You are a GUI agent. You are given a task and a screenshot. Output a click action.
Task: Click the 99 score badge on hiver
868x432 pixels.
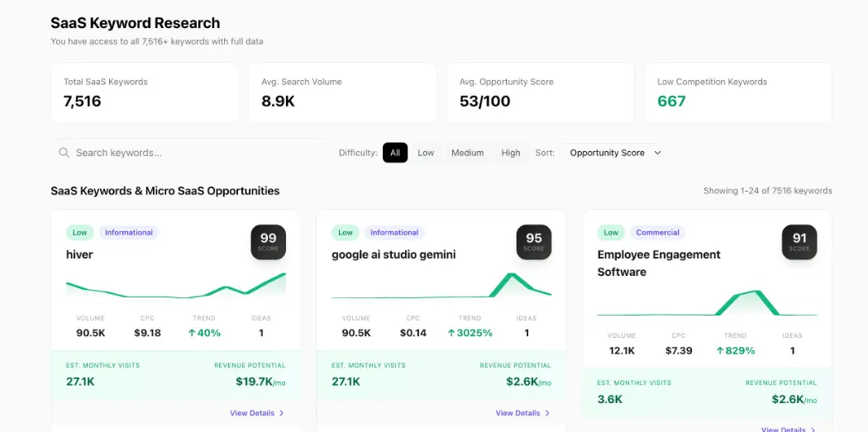point(269,242)
